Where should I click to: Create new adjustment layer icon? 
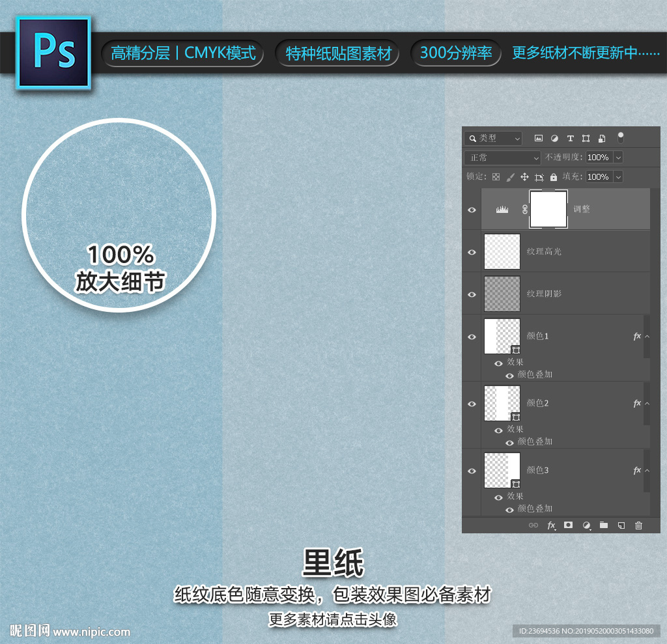[x=587, y=525]
